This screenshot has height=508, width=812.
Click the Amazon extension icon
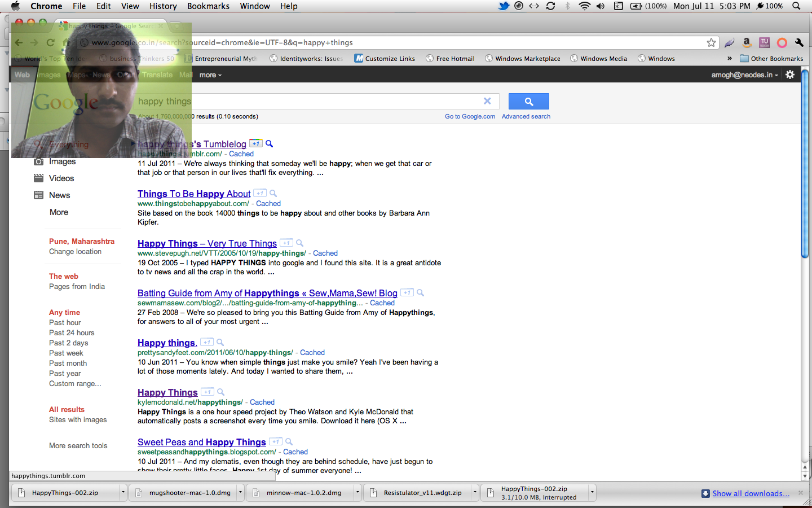point(747,42)
